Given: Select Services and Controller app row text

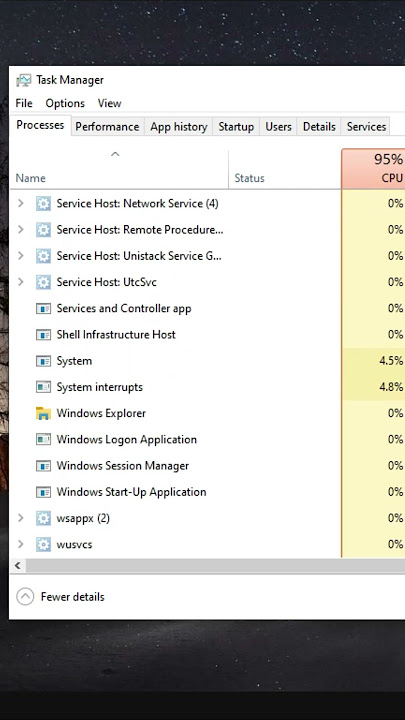Looking at the screenshot, I should [x=124, y=309].
